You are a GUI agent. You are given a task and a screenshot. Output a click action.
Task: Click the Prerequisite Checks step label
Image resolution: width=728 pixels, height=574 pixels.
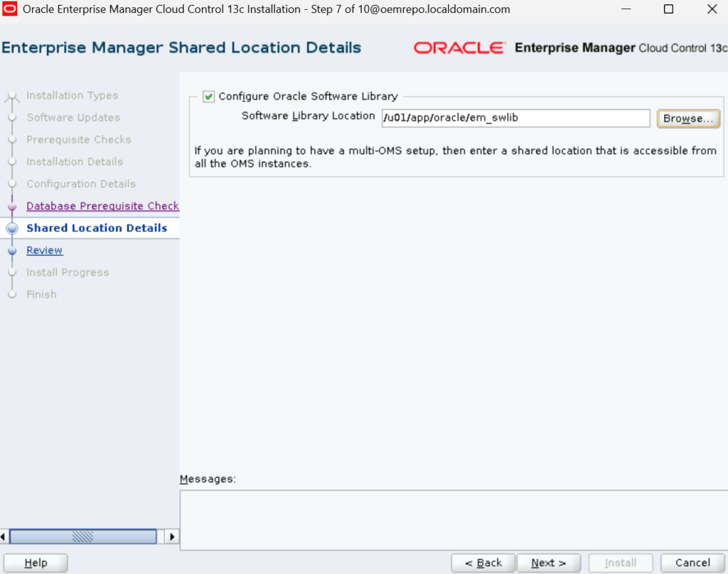[x=79, y=140]
